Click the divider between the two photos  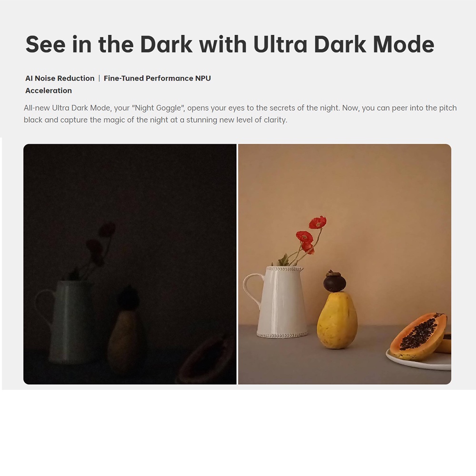238,264
